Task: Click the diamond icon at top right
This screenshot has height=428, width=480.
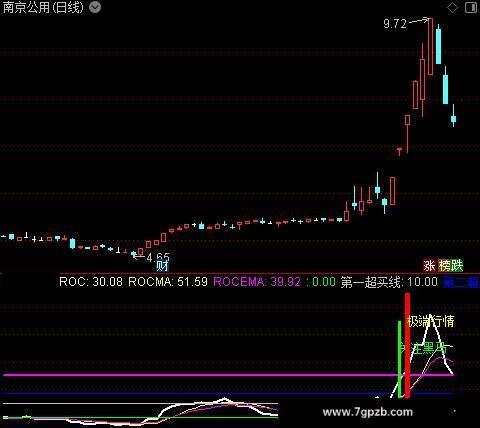Action: point(452,7)
